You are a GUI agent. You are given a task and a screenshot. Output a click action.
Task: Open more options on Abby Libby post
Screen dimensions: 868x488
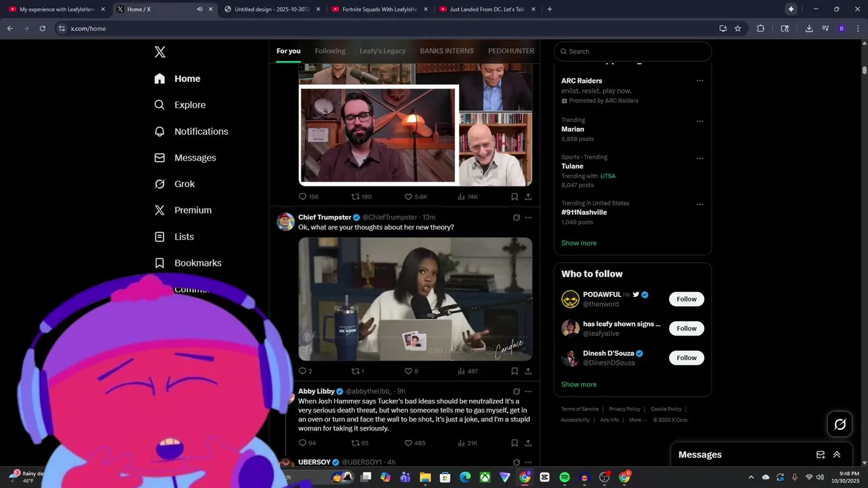[x=528, y=392]
